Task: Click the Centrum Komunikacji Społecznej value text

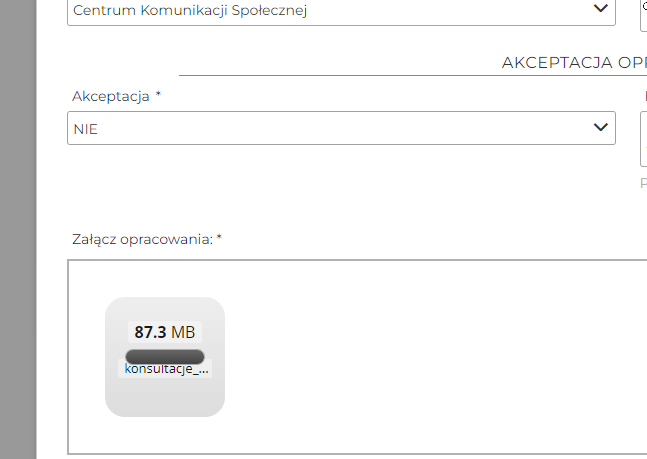Action: point(189,10)
